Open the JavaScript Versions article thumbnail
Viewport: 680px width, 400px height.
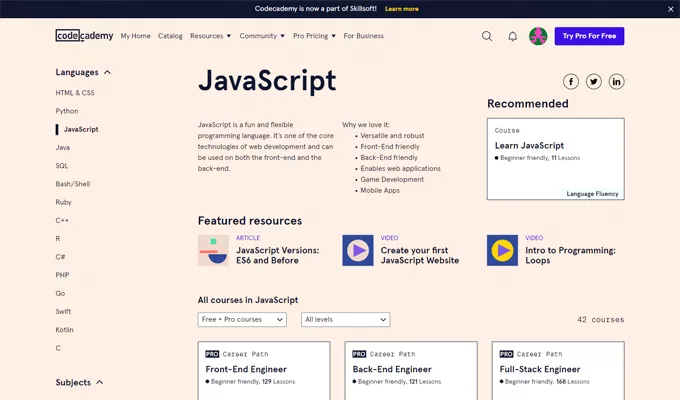213,250
